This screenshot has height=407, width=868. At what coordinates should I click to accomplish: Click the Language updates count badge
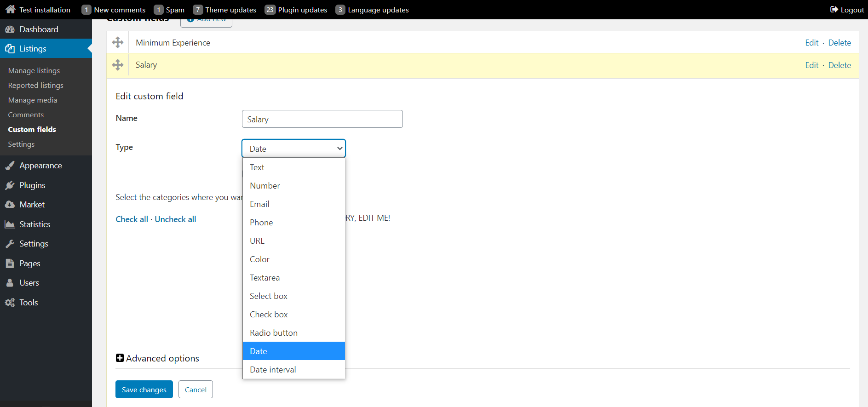[340, 10]
